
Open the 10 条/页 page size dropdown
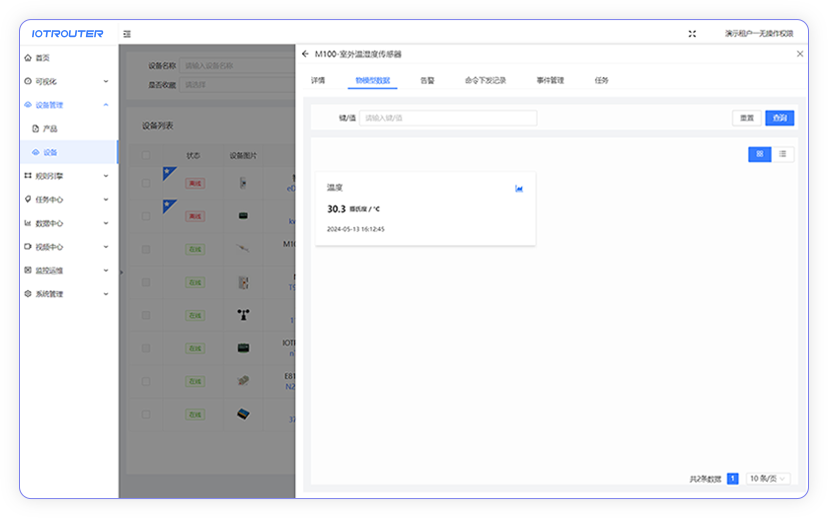coord(768,479)
